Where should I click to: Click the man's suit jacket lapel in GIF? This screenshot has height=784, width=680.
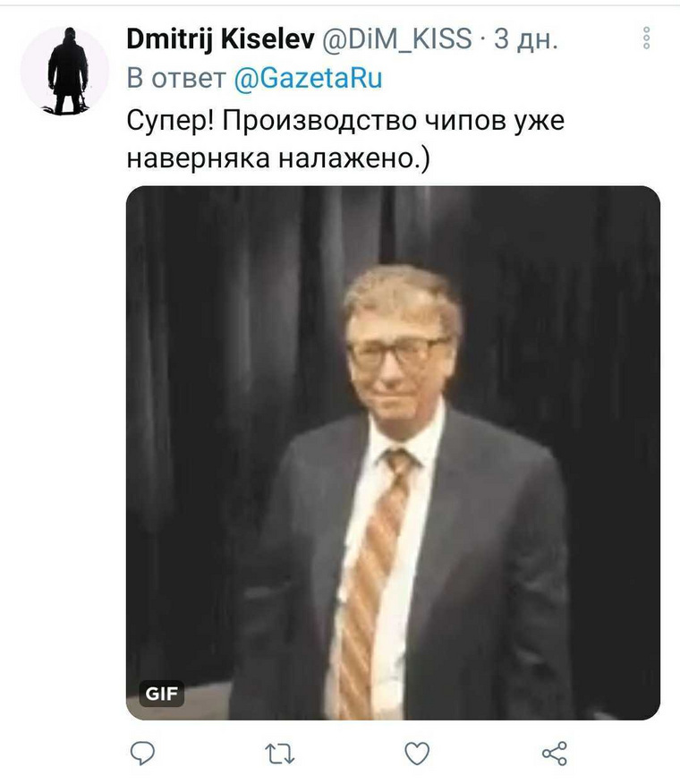450,505
